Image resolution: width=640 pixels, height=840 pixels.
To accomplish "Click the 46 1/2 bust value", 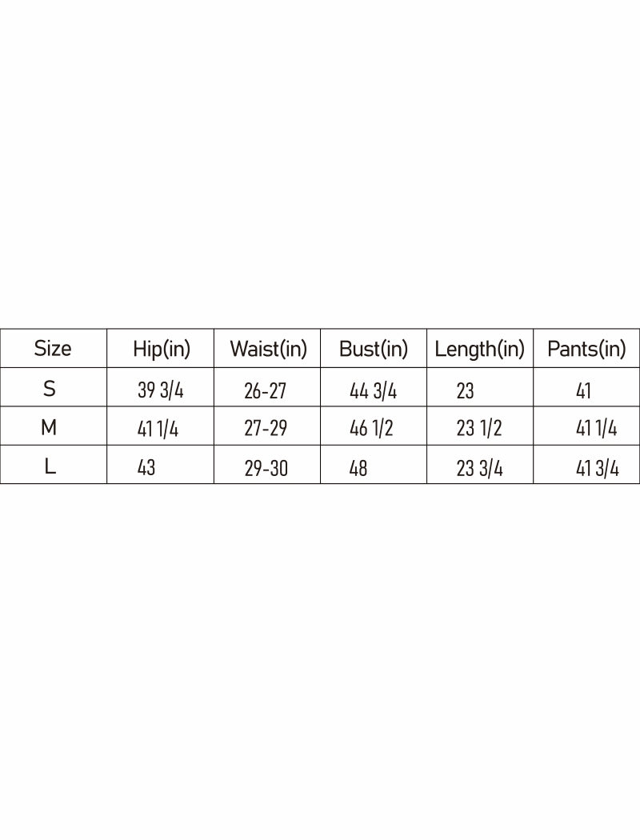I will pos(372,429).
